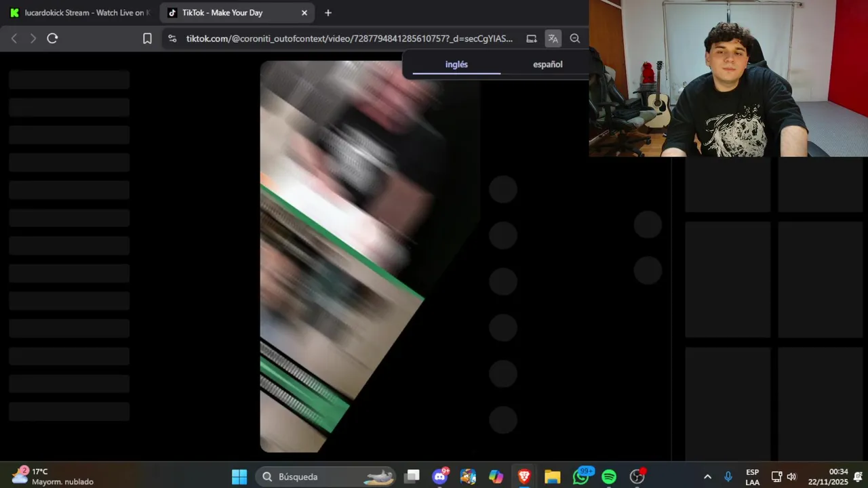Change the ESP LAA keyboard language
The width and height of the screenshot is (868, 488).
click(x=753, y=476)
